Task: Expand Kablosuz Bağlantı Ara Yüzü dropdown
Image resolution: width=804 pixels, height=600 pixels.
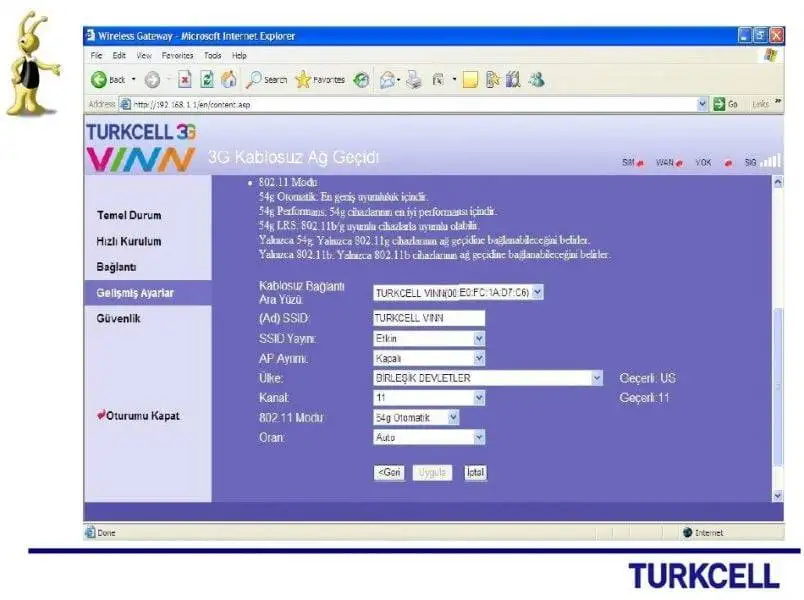Action: [x=537, y=292]
